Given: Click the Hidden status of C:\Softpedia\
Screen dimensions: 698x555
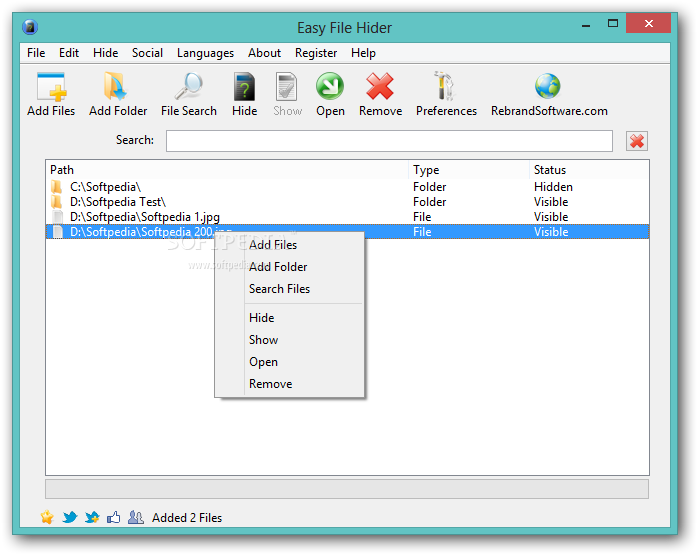Looking at the screenshot, I should pyautogui.click(x=553, y=187).
